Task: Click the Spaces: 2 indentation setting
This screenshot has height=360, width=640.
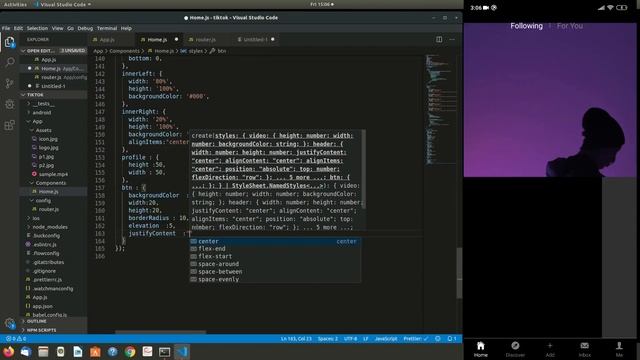Action: (x=327, y=339)
